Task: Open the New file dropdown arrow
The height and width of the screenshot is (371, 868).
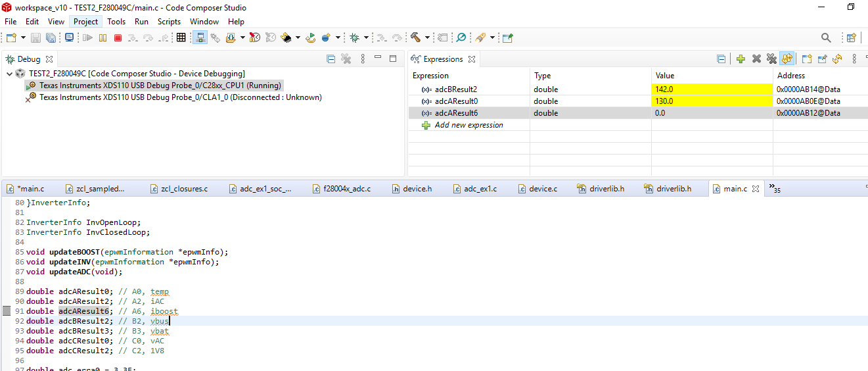Action: pyautogui.click(x=23, y=37)
